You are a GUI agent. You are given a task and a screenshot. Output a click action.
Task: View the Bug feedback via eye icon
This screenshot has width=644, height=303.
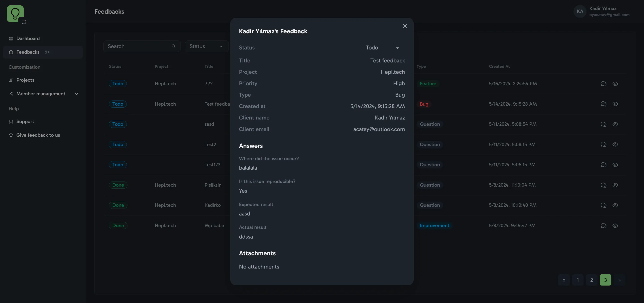pyautogui.click(x=615, y=104)
